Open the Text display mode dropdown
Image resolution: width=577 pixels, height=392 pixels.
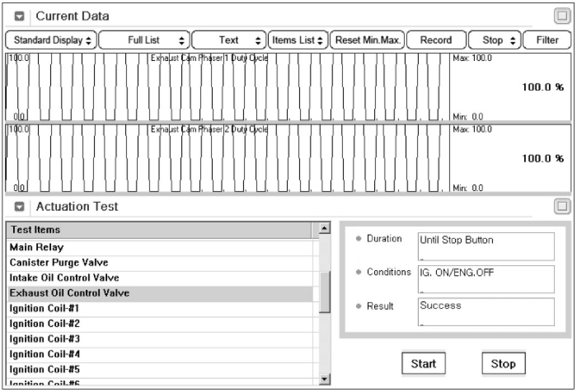point(229,40)
